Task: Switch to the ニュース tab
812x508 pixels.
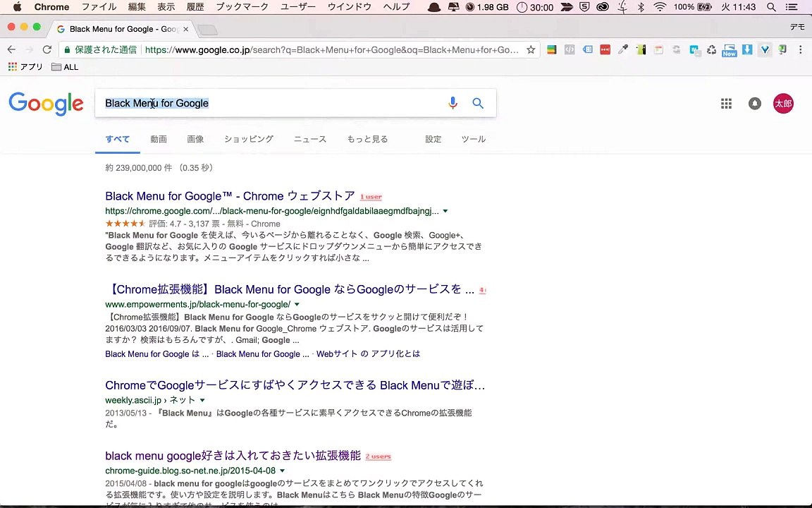Action: pyautogui.click(x=309, y=139)
